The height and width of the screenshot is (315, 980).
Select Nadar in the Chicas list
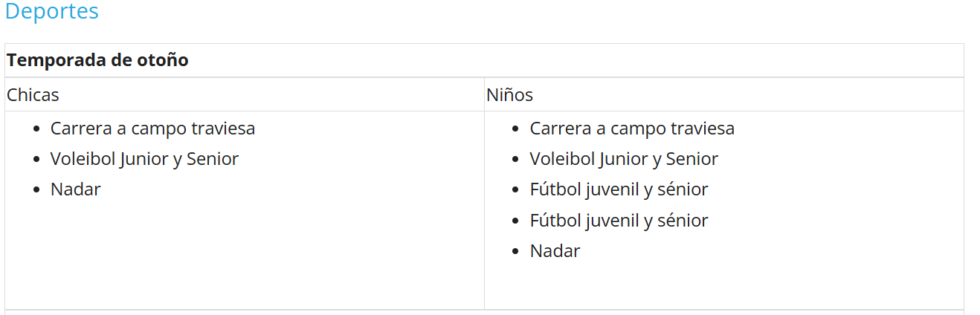point(75,189)
